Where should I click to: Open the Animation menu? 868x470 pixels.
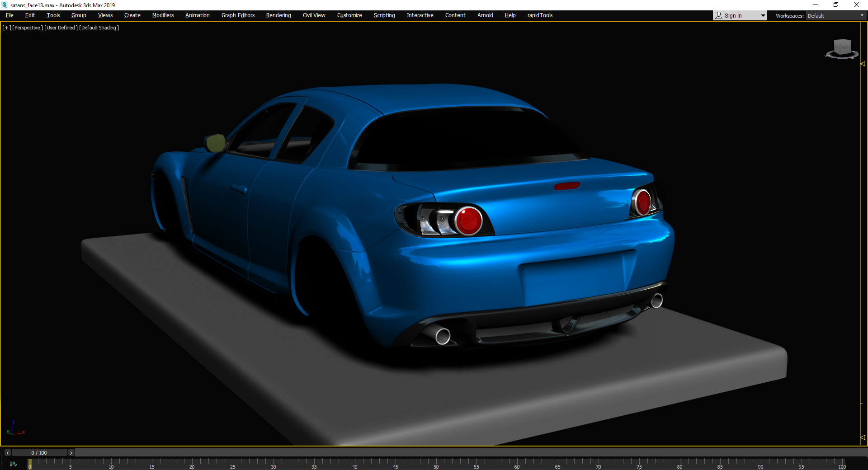tap(198, 15)
